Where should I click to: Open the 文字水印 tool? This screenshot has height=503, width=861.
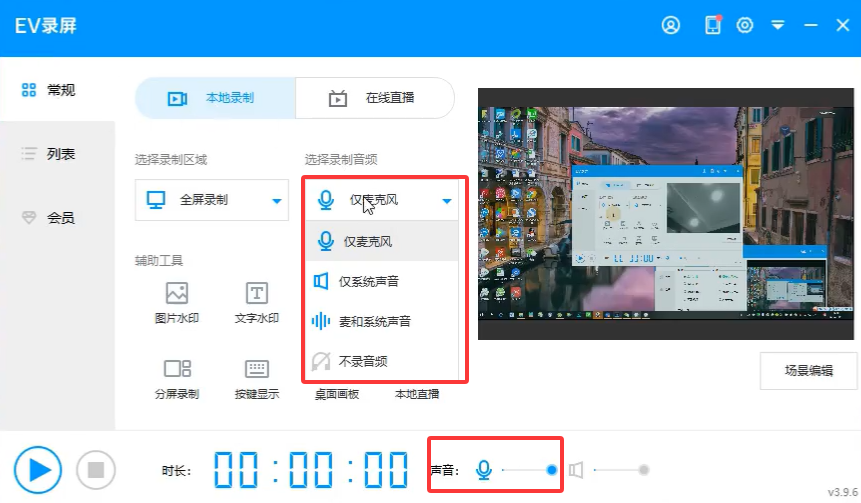tap(256, 303)
